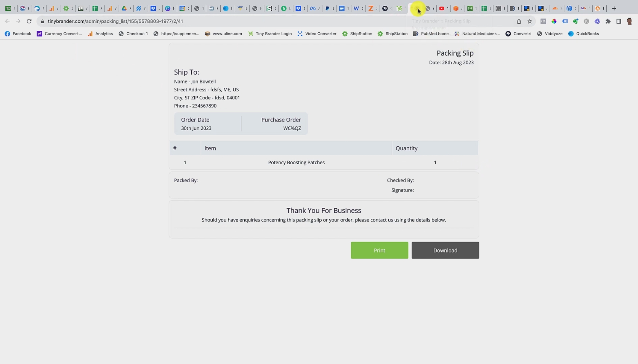Click the Date: 28th Aug 2023 text
The height and width of the screenshot is (364, 638).
click(451, 62)
